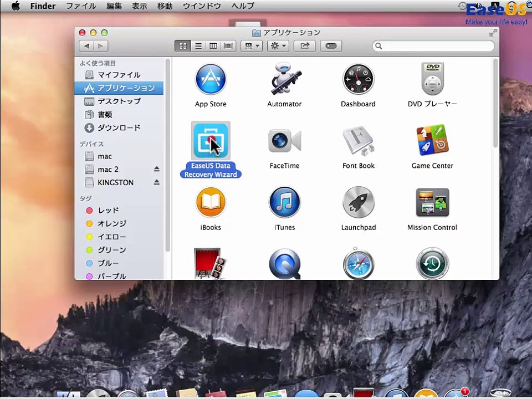532x399 pixels.
Task: Open the App Store application icon
Action: pos(211,79)
